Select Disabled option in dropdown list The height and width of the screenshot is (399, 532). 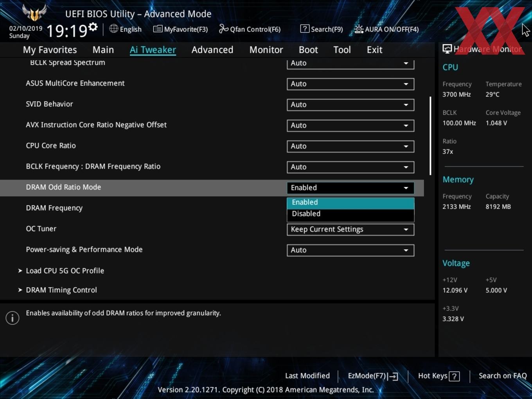click(x=350, y=214)
